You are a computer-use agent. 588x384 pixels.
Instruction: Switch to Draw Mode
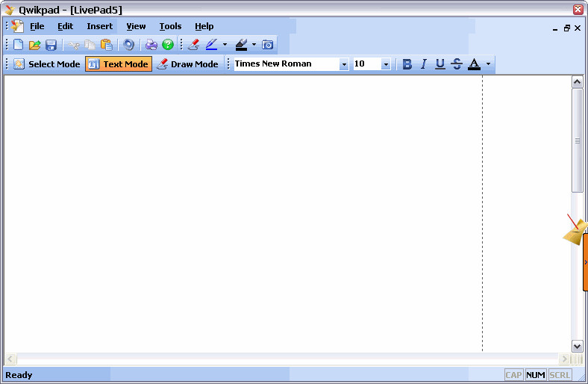(x=187, y=64)
